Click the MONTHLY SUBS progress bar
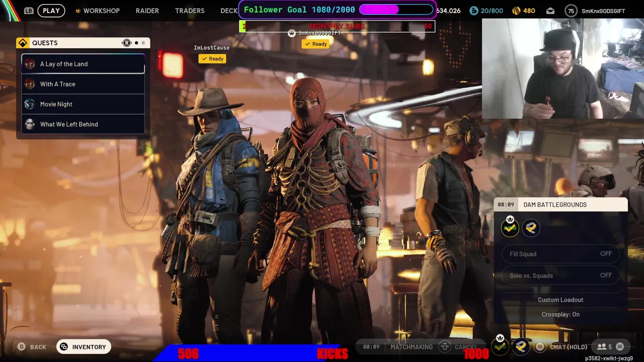644x362 pixels. 337,26
